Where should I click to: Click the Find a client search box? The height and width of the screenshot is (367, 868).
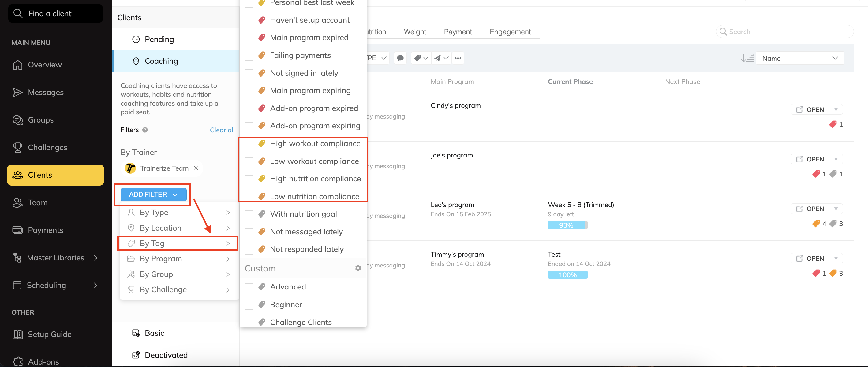click(x=55, y=13)
